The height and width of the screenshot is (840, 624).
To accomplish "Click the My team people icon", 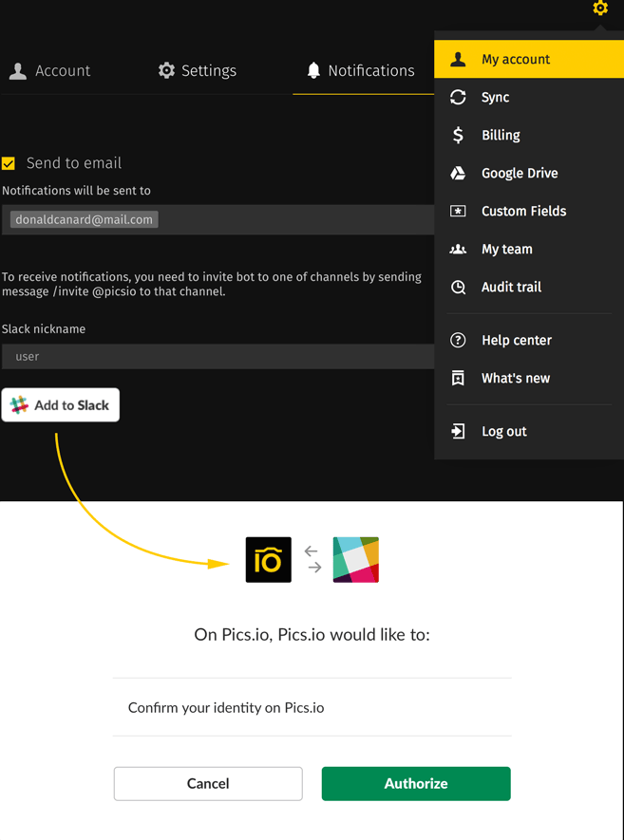I will click(x=458, y=249).
